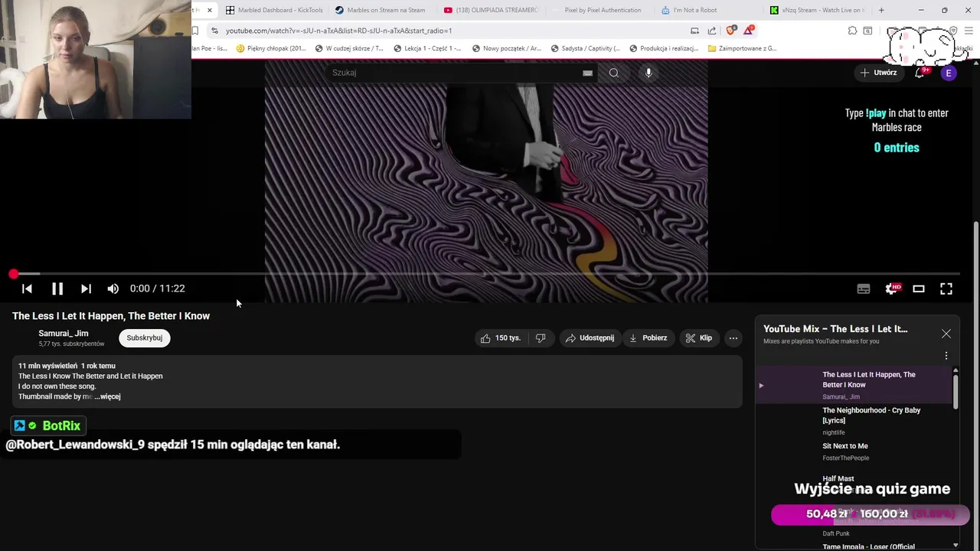The height and width of the screenshot is (551, 980).
Task: Open the browser extensions puzzle icon
Action: tap(852, 31)
